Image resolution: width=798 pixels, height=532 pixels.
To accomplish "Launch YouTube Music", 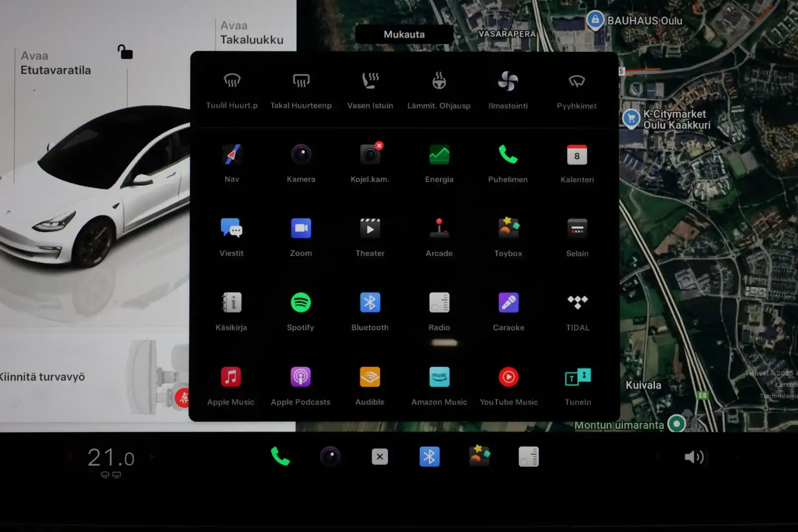I will [508, 387].
